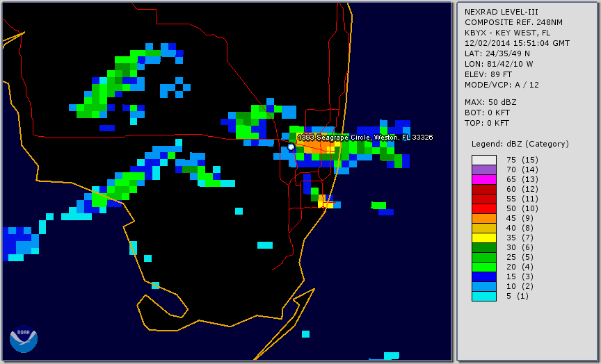
Task: Click the 12/02/2014 15:51:04 GMT timestamp
Action: [x=517, y=43]
